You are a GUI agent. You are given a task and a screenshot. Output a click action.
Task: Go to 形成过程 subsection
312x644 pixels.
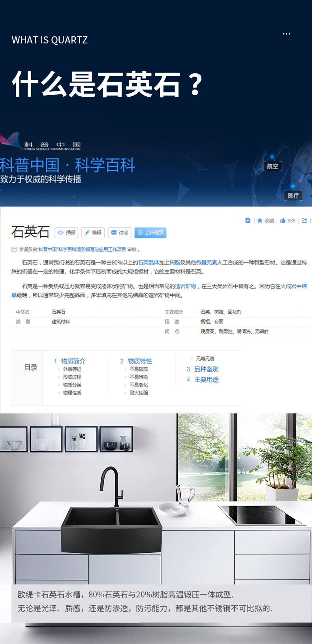(x=72, y=377)
